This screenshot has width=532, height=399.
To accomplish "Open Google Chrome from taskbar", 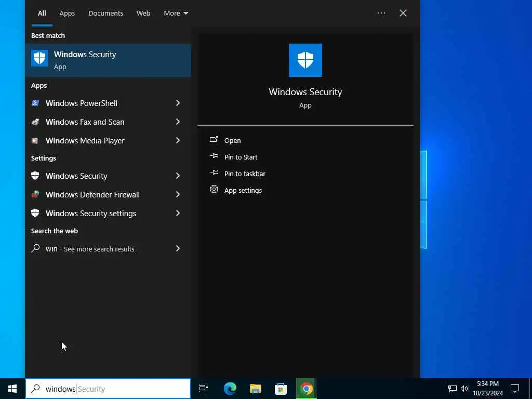I will click(x=307, y=389).
